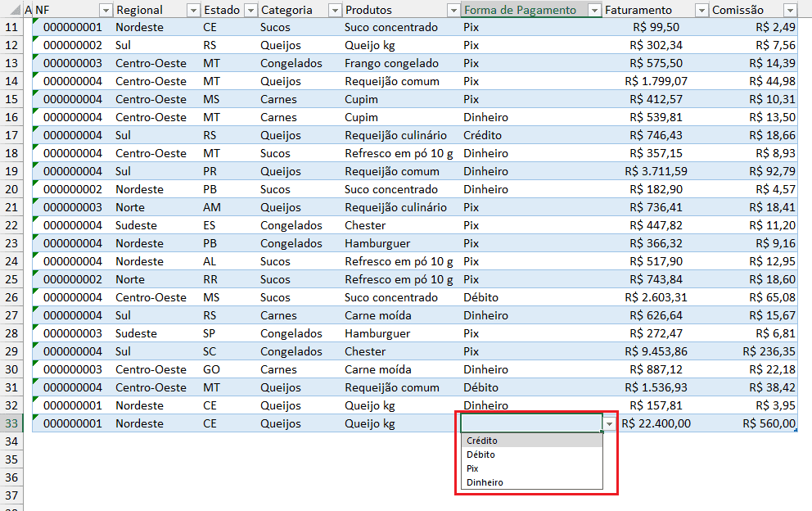This screenshot has width=812, height=511.
Task: Open the Produtos column filter dropdown
Action: point(453,9)
